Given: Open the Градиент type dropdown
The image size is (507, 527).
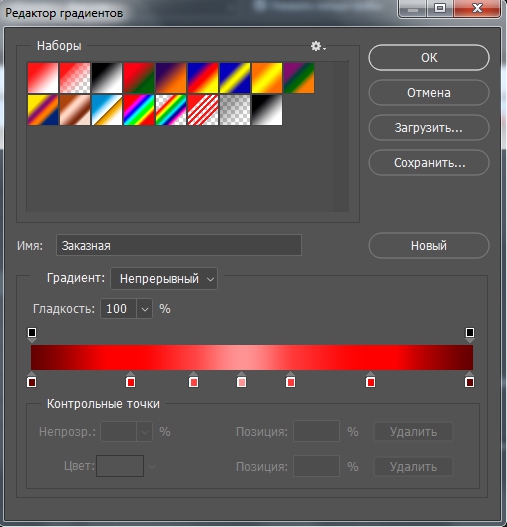Looking at the screenshot, I should pos(164,279).
